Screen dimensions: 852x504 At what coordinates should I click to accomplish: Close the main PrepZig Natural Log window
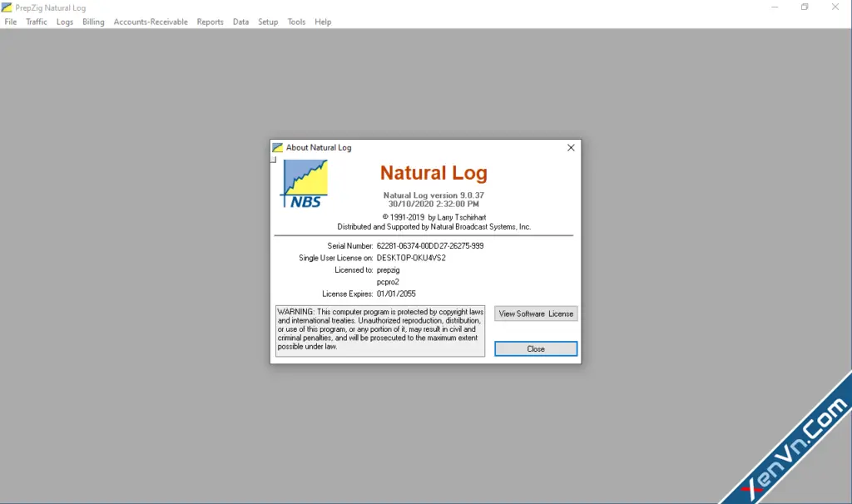click(835, 7)
